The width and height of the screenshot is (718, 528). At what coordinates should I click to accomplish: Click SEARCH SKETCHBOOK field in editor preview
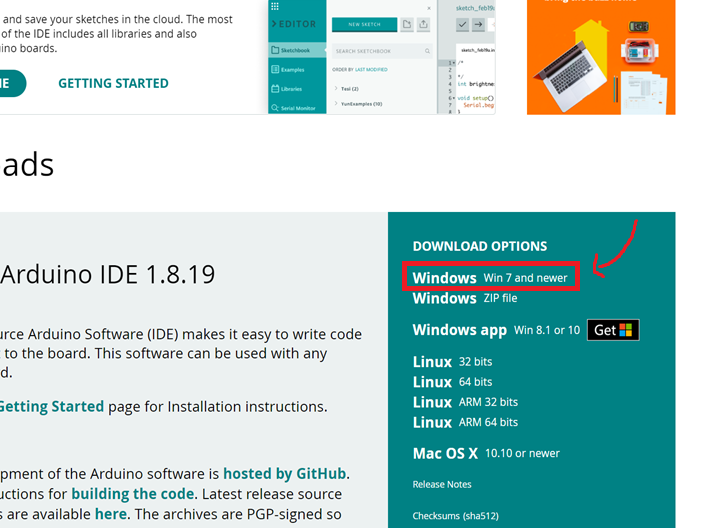pos(382,51)
